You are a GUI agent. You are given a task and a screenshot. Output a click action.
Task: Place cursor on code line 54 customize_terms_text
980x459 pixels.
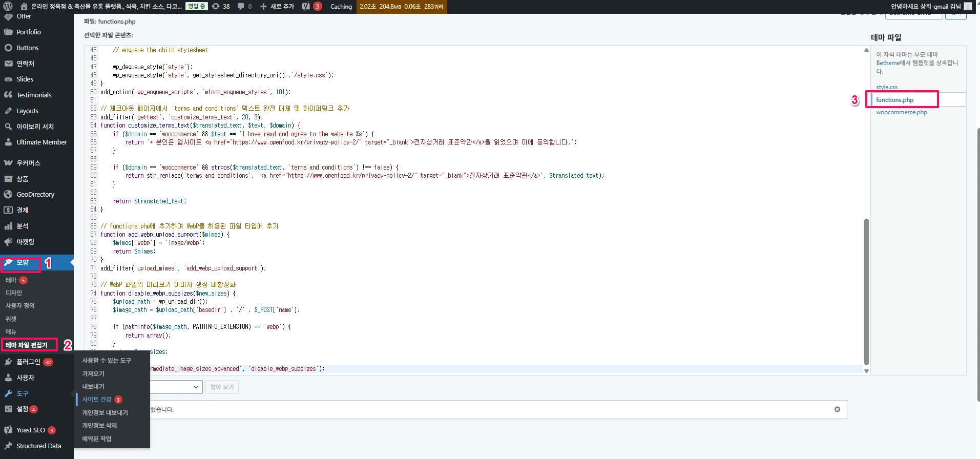click(x=200, y=126)
